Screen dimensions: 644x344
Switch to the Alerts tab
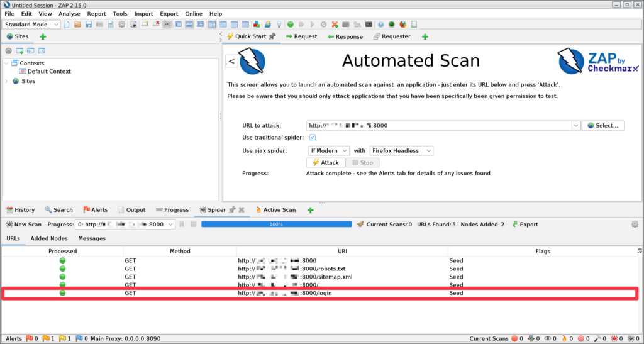tap(96, 210)
